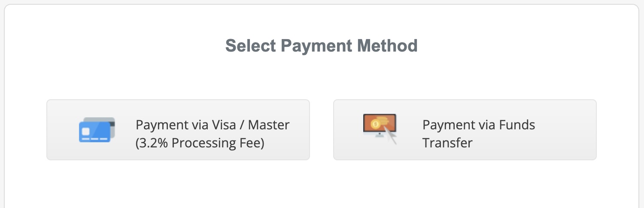
Task: Pick the bank funds transfer payment button
Action: (465, 130)
